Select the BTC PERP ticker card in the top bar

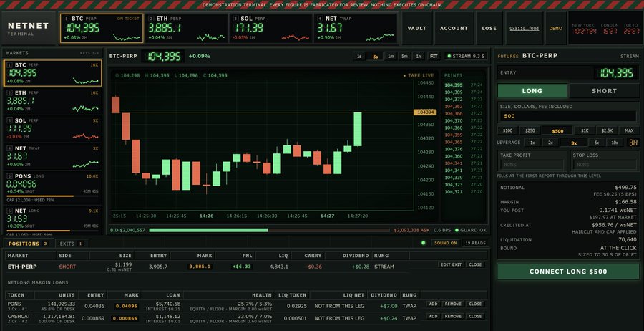coord(102,28)
